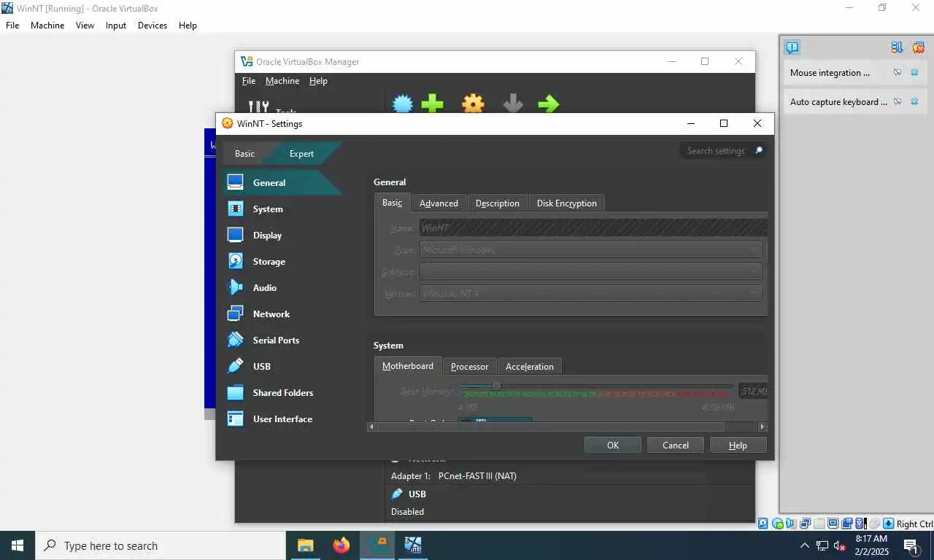Suppress the Auto capture keyboard message icon

(898, 102)
